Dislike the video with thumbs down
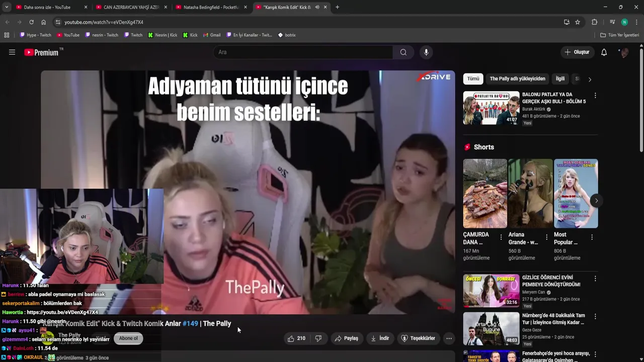The image size is (644, 362). pos(318,338)
